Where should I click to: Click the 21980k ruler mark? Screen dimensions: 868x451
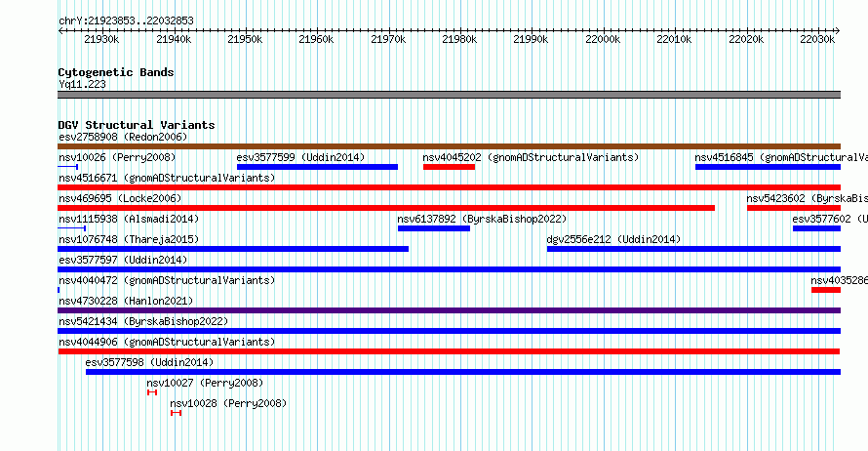460,39
